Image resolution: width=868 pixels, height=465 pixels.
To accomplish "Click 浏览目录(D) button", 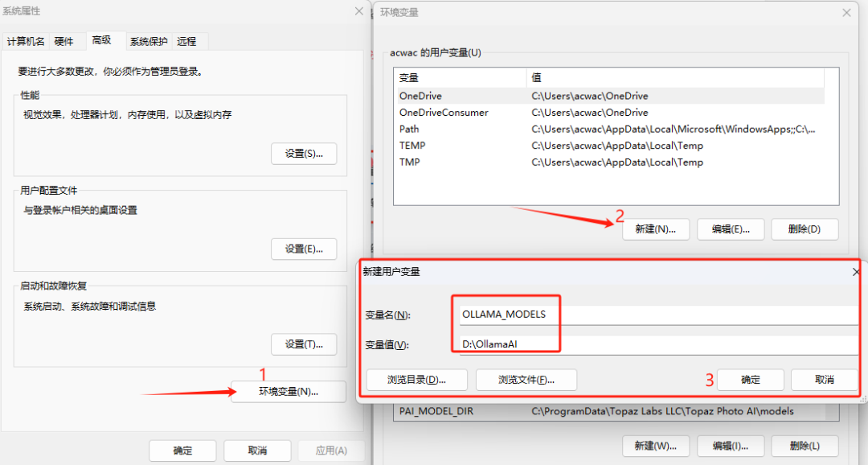I will tap(416, 380).
